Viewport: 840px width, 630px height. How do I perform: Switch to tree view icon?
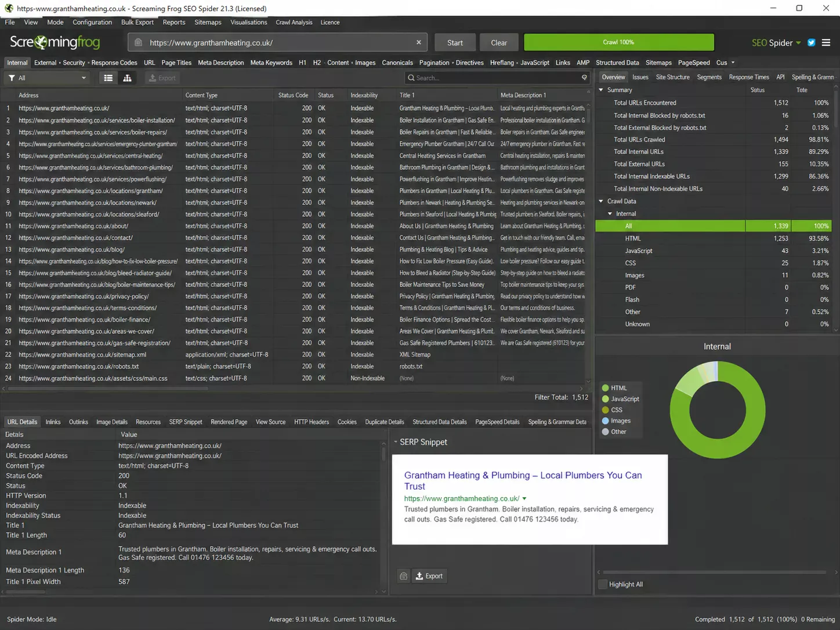click(127, 78)
